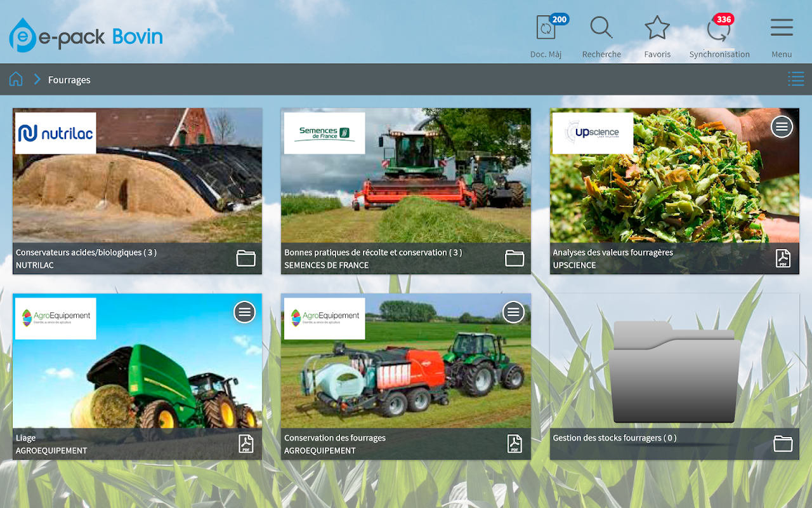Switch to list view layout
Image resolution: width=812 pixels, height=508 pixels.
[x=796, y=79]
